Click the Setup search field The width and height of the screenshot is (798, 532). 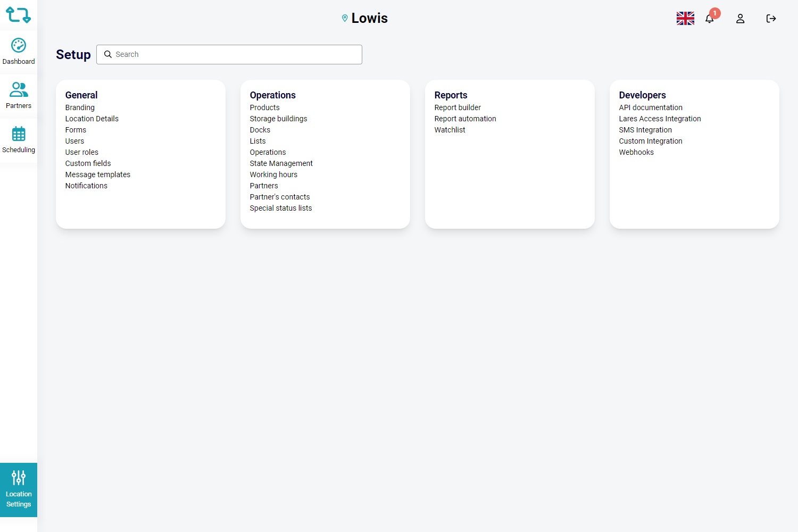(x=229, y=54)
